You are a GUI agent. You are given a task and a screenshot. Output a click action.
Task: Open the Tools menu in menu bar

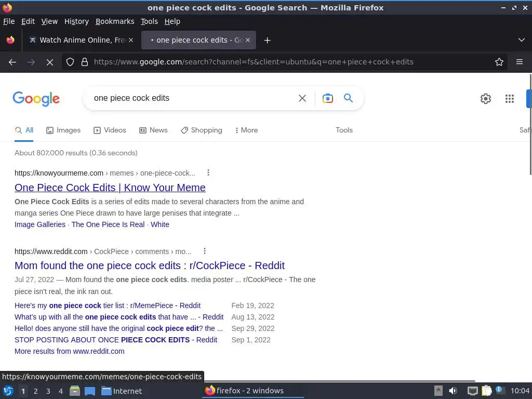[x=149, y=21]
